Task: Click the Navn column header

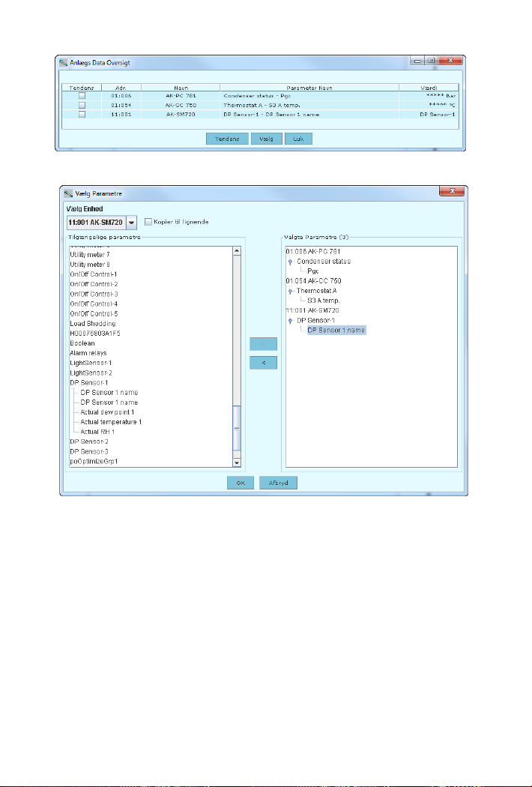Action: pyautogui.click(x=181, y=88)
